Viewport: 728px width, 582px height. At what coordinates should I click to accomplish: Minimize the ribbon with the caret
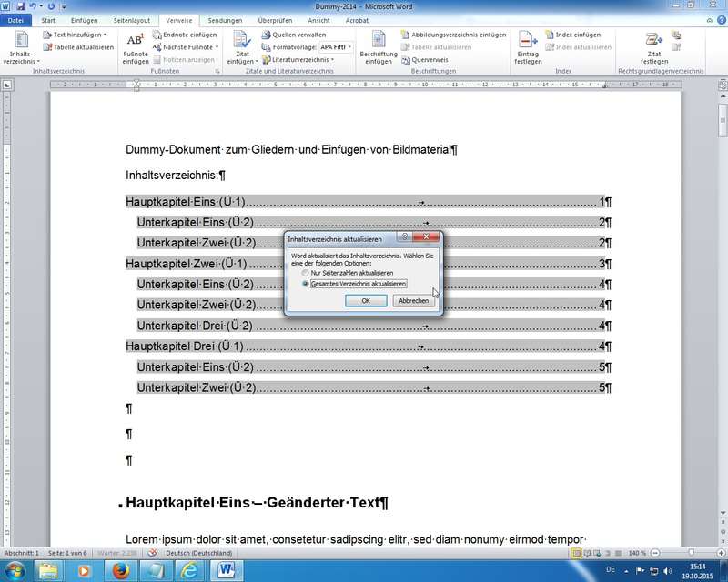pos(710,20)
